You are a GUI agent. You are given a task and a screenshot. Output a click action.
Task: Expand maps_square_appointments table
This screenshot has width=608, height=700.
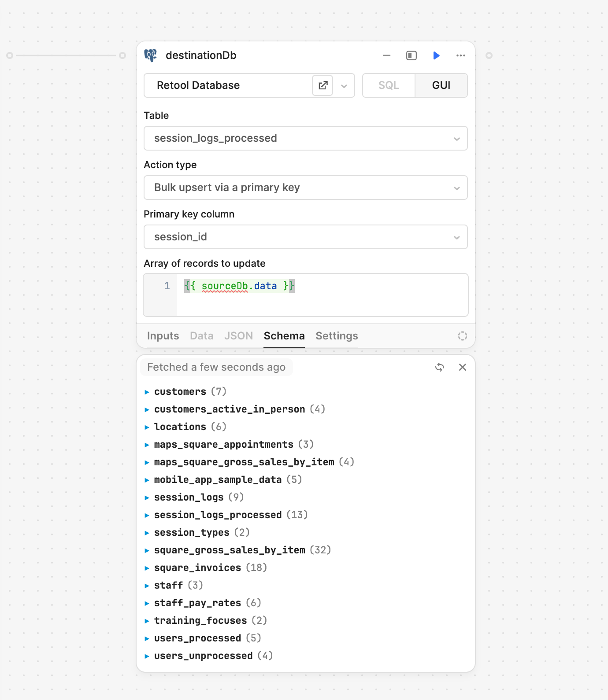(147, 445)
